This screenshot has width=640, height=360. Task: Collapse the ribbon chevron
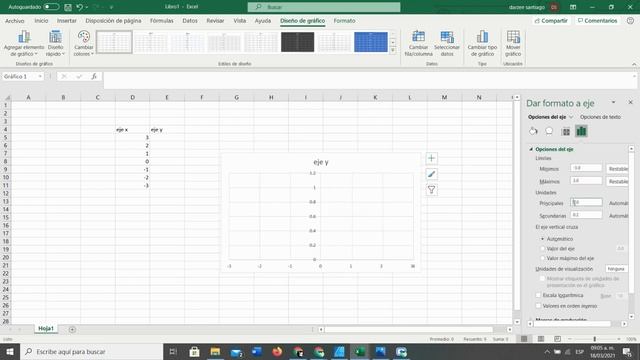click(x=634, y=64)
